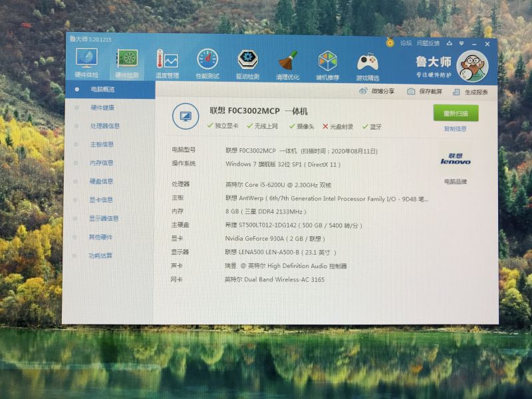Click the 蓝牙 feature indicator
The width and height of the screenshot is (532, 399).
pyautogui.click(x=372, y=127)
